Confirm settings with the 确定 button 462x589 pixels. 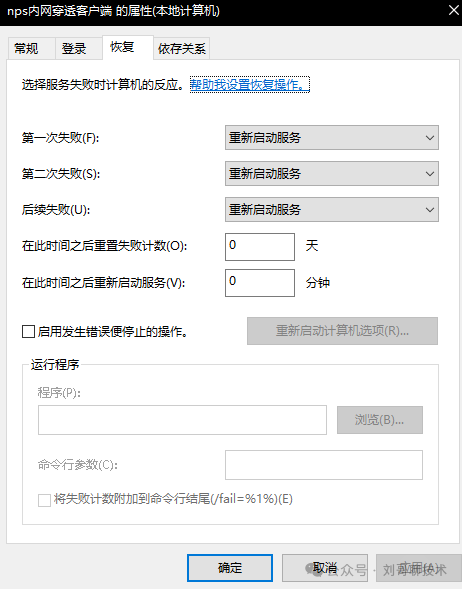click(230, 568)
